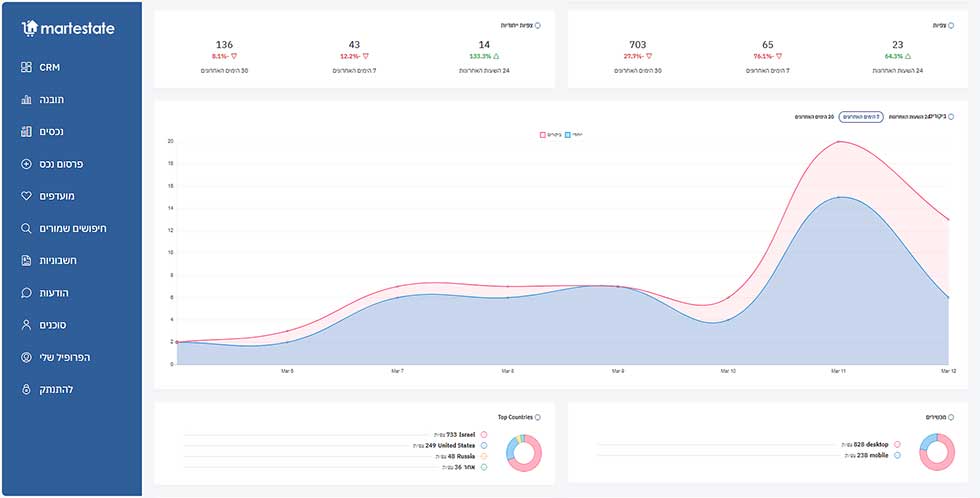Click the bar chart insights icon
The height and width of the screenshot is (498, 980).
point(26,99)
